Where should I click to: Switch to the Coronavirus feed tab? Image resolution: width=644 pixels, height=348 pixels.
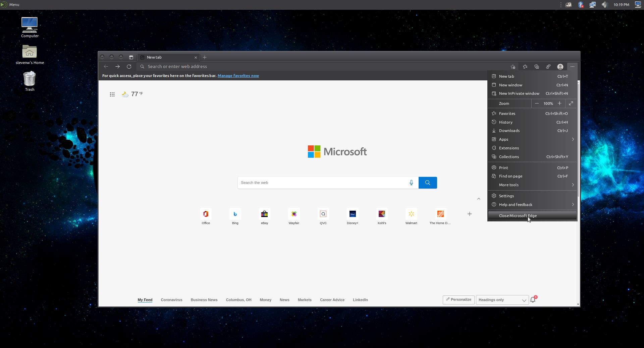point(171,300)
